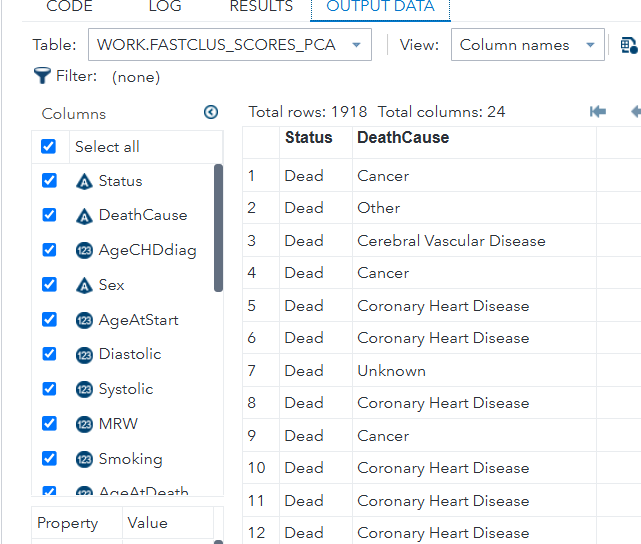Viewport: 641px width, 544px height.
Task: Click the AgeCHDdiag numeric type icon
Action: [x=84, y=250]
